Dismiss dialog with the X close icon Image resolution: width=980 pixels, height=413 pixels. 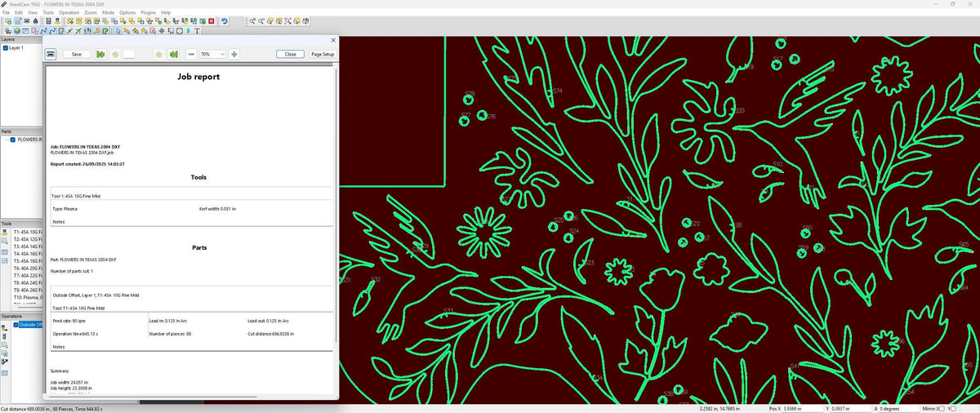(333, 40)
